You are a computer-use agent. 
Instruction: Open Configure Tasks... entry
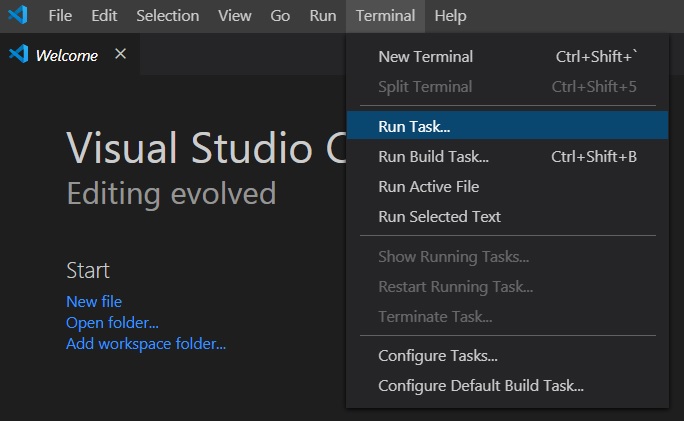tap(438, 355)
